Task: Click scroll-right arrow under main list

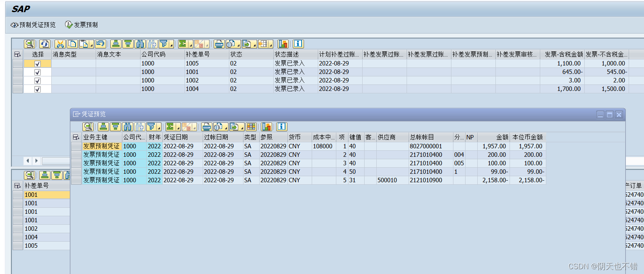Action: (x=36, y=161)
